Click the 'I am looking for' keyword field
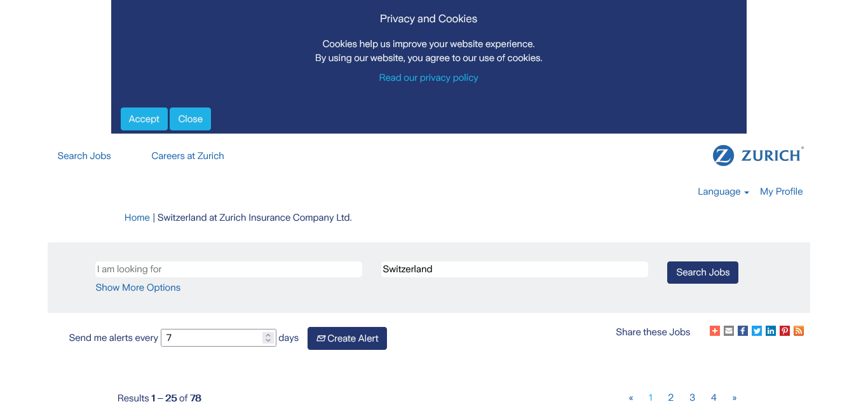The width and height of the screenshot is (868, 409). coord(229,269)
